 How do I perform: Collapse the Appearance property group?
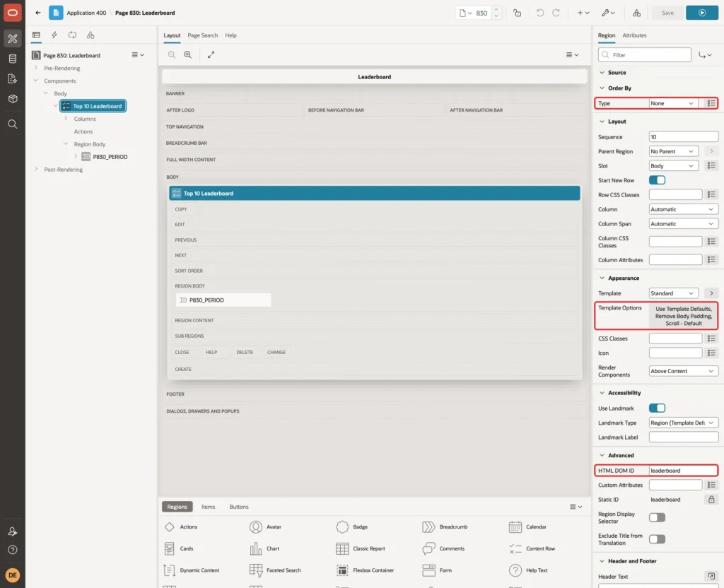pos(602,278)
